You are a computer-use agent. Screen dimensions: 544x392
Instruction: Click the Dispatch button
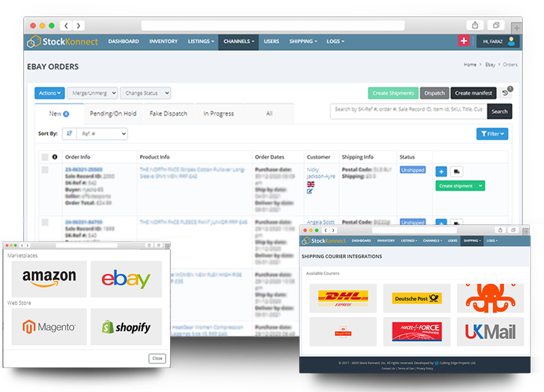click(x=435, y=93)
